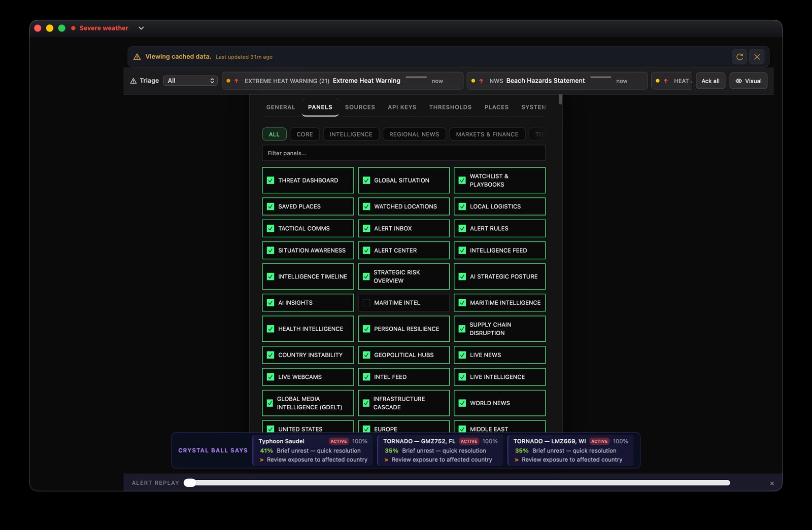Screen dimensions: 812x530
Task: Open the Triage filter dropdown set to All
Action: click(x=191, y=81)
